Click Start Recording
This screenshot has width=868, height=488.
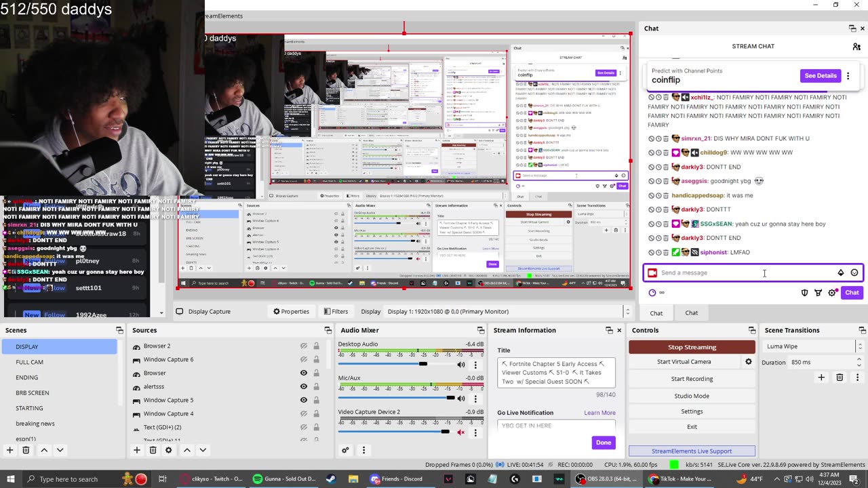click(x=692, y=379)
